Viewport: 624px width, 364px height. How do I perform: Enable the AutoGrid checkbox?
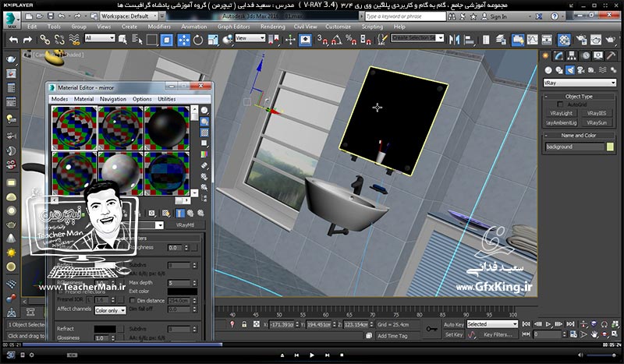560,104
